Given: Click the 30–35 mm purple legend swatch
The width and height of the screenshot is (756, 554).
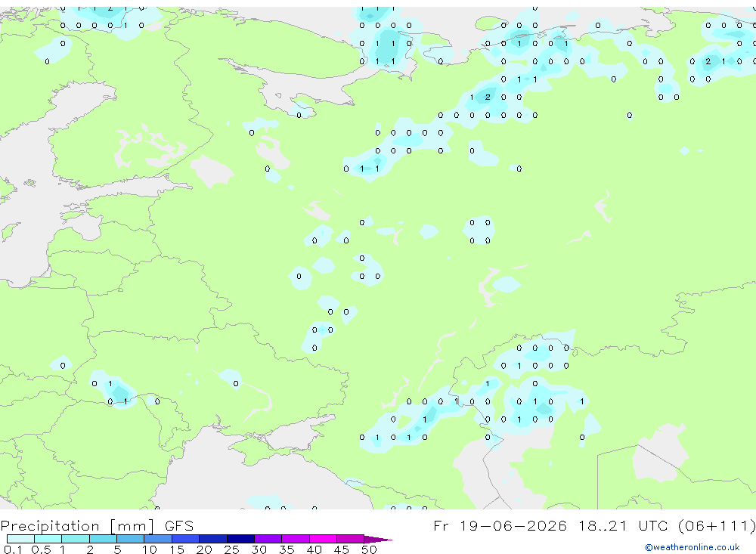Looking at the screenshot, I should point(268,539).
